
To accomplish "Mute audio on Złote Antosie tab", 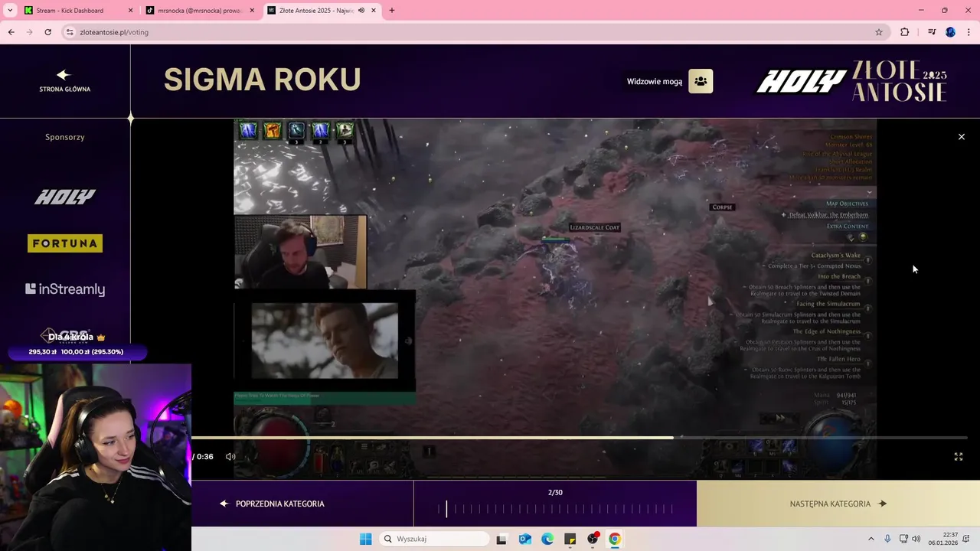I will (361, 11).
